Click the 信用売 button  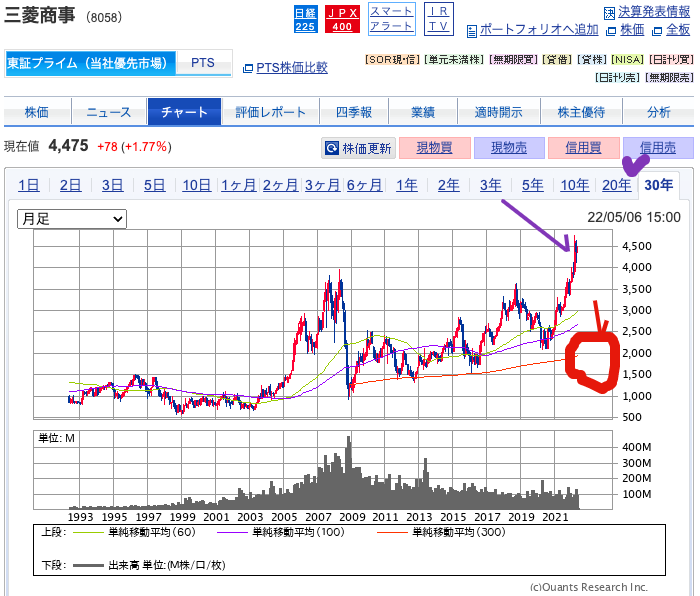(658, 148)
